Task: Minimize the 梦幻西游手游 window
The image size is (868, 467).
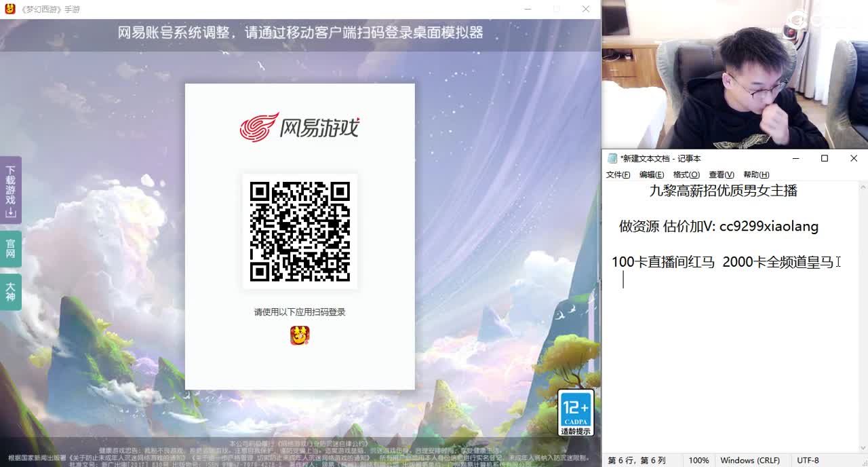Action: tap(528, 9)
